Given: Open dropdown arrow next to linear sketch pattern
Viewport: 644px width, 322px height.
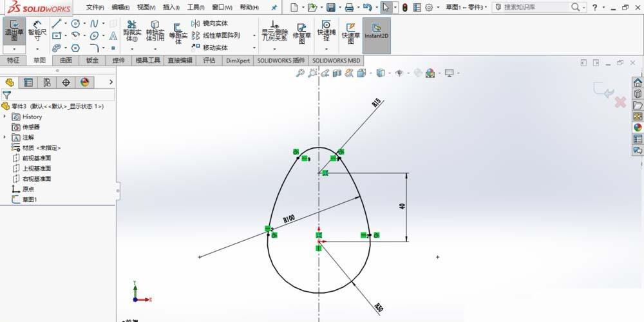Looking at the screenshot, I should click(254, 35).
